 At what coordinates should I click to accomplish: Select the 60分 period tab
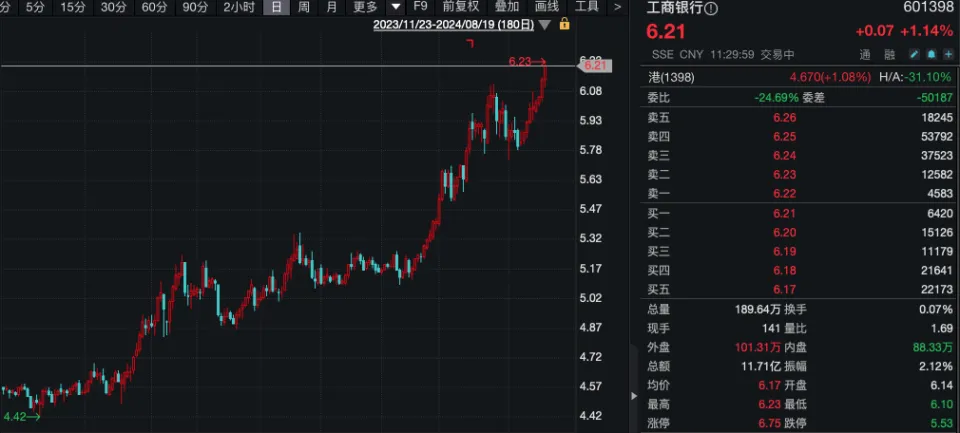coord(154,7)
